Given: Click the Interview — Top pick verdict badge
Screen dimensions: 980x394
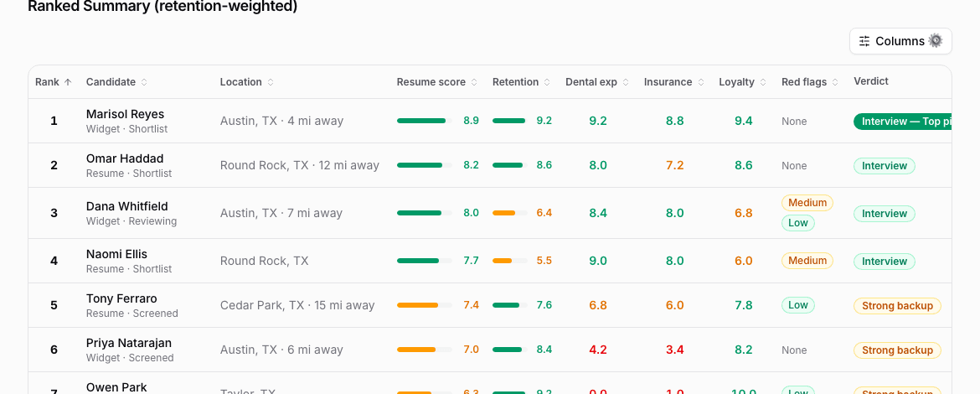Looking at the screenshot, I should 902,122.
